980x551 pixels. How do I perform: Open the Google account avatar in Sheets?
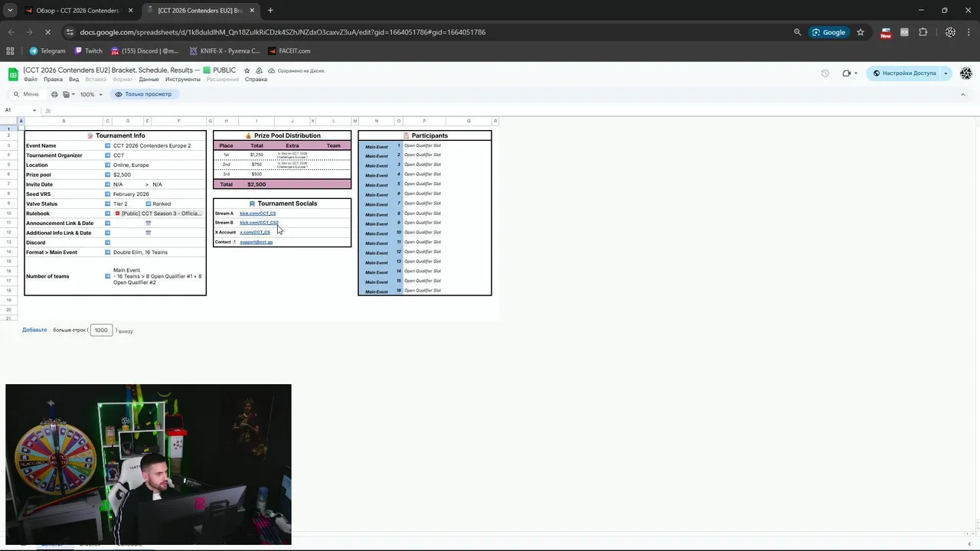coord(966,73)
